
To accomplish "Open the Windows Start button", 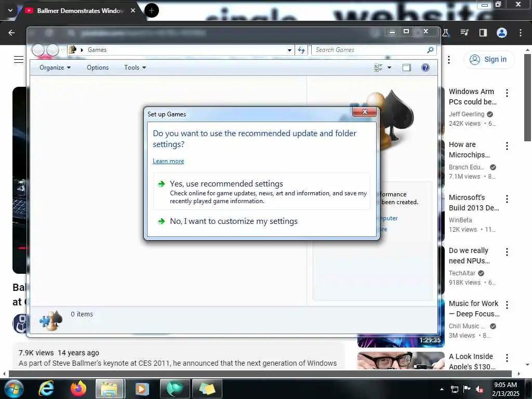I will point(14,389).
